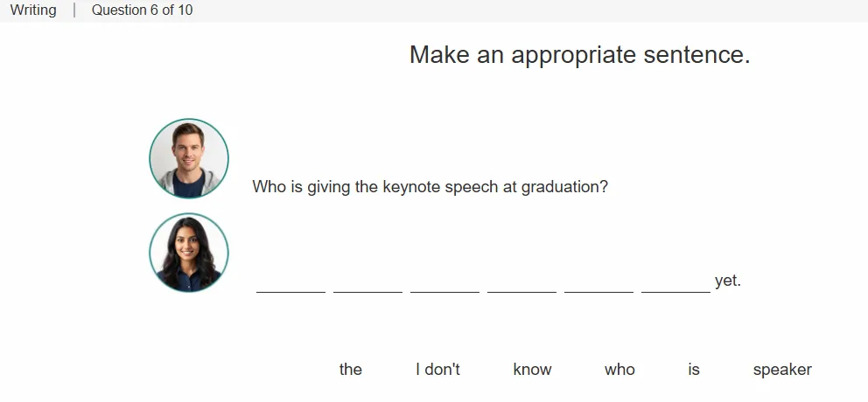Click the keynote speech question text
Screen dimensions: 868x402
[x=430, y=187]
